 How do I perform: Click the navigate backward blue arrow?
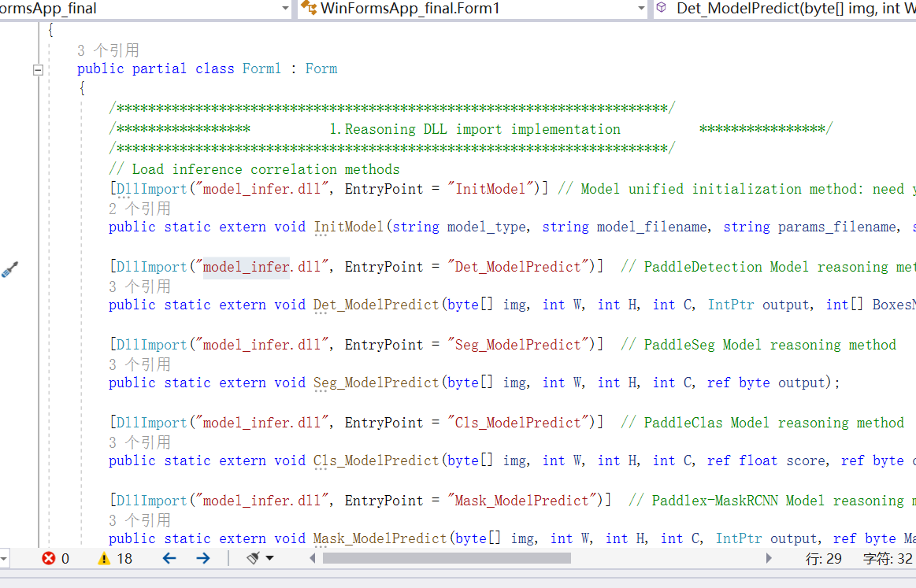click(x=169, y=558)
